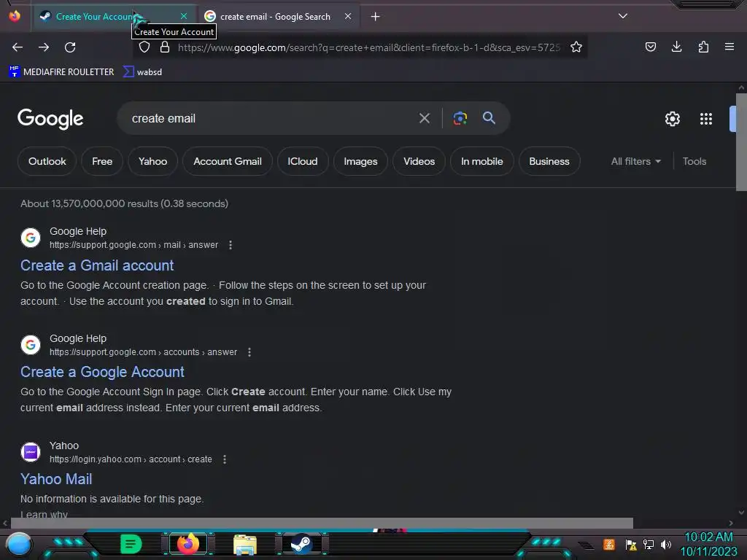Image resolution: width=747 pixels, height=560 pixels.
Task: Click the Google logo
Action: [x=50, y=119]
